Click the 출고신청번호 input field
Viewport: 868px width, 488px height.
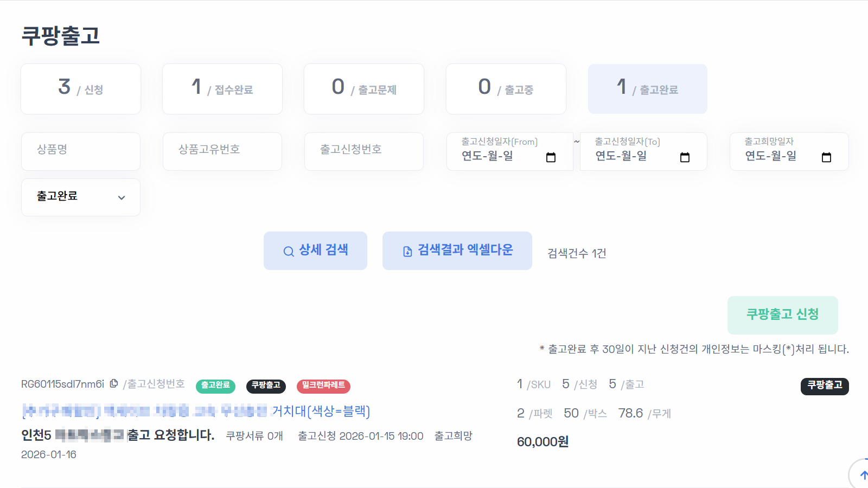(x=363, y=151)
